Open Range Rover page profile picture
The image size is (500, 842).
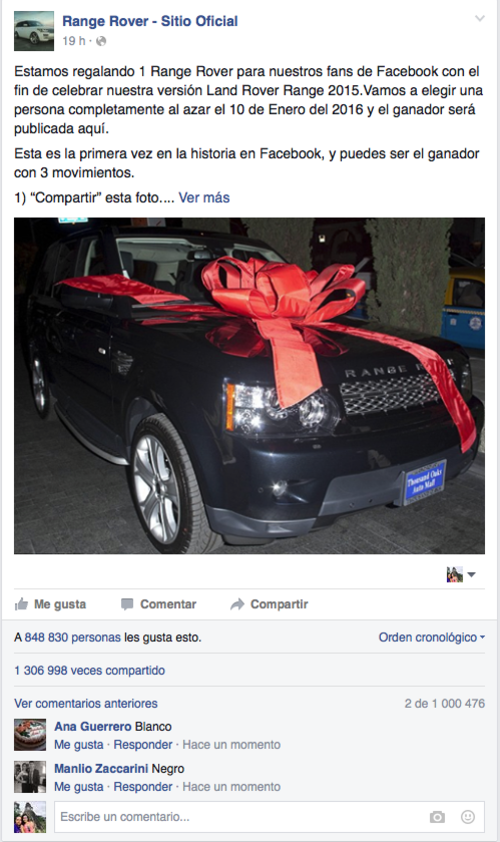(34, 31)
